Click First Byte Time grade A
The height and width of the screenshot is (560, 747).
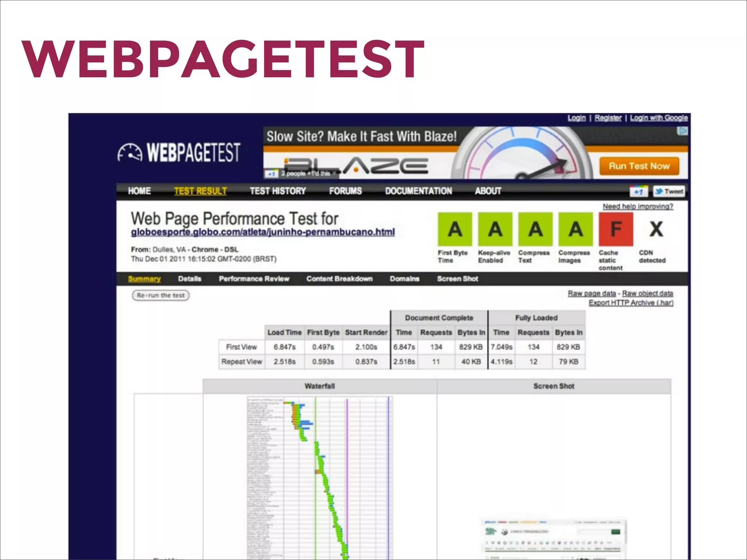[455, 229]
